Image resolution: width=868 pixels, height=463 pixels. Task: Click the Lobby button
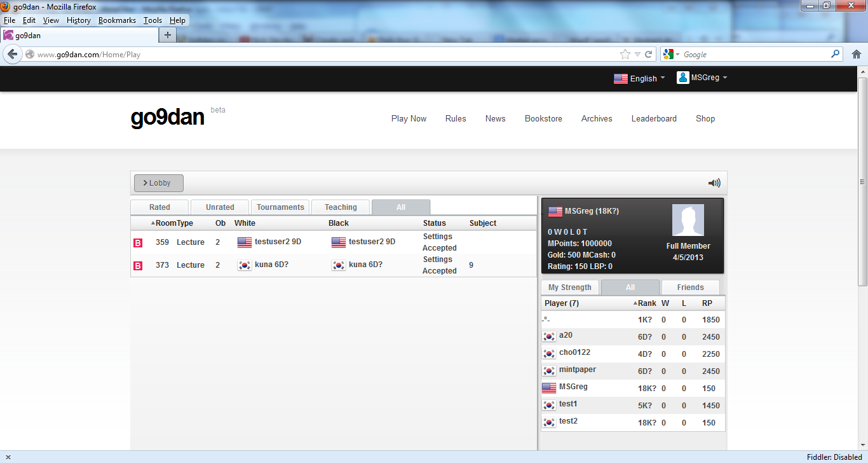[159, 183]
